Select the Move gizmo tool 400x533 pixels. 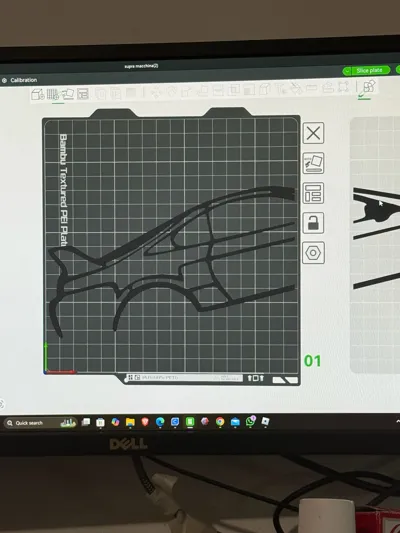pos(156,92)
